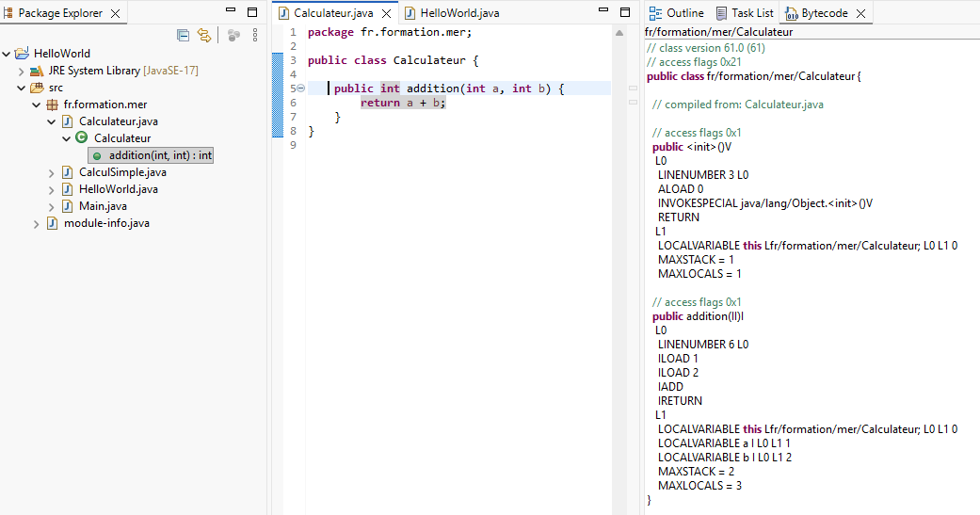
Task: Click 'LOCALVARIABLE a I L0 L1 1' line
Action: [724, 443]
